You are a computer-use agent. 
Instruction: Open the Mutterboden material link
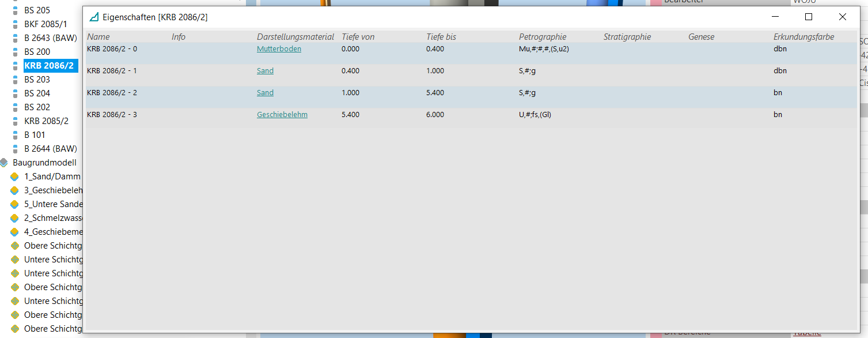click(279, 49)
